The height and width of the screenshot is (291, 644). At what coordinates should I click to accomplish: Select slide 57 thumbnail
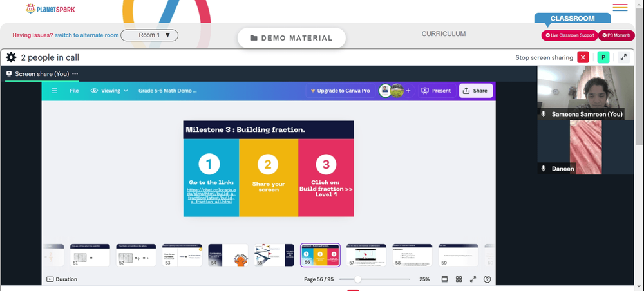click(366, 256)
